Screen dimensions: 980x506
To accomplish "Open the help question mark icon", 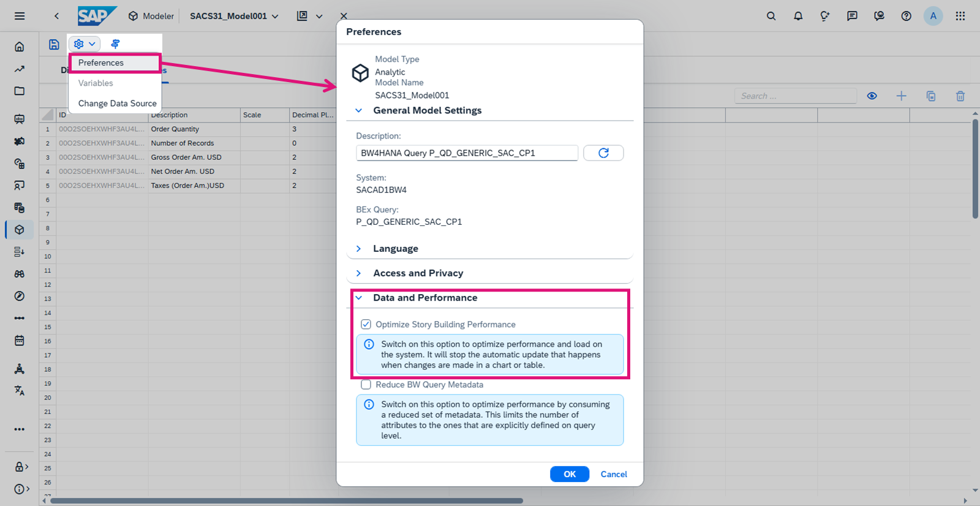I will coord(906,16).
